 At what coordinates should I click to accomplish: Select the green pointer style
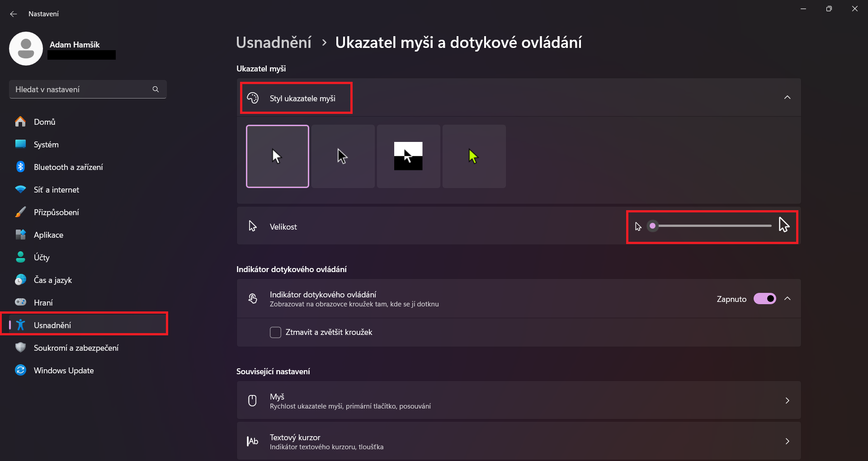473,156
